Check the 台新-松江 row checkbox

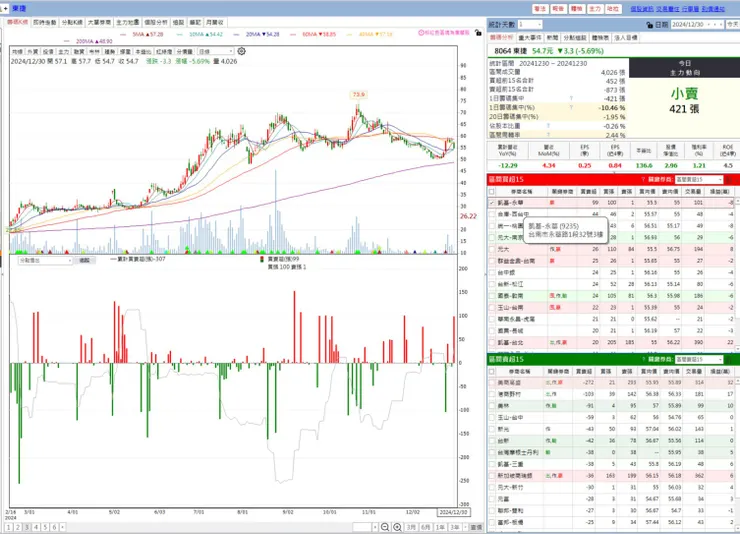pyautogui.click(x=492, y=284)
